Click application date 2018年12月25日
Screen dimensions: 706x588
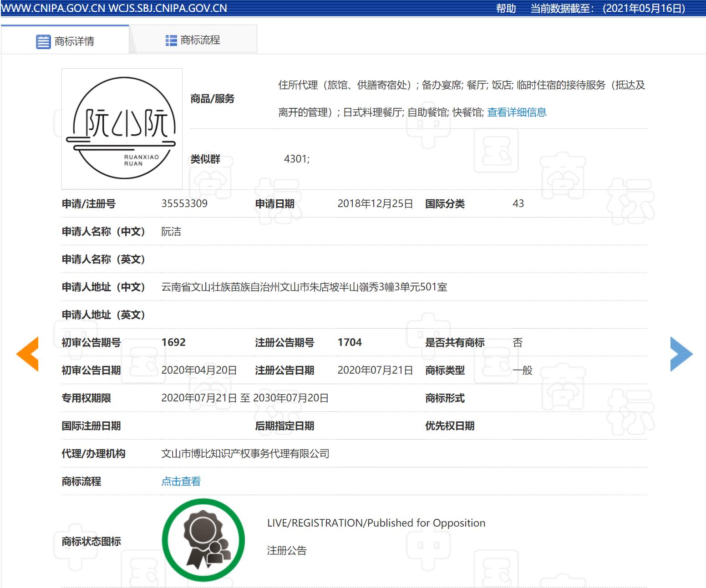[x=375, y=203]
